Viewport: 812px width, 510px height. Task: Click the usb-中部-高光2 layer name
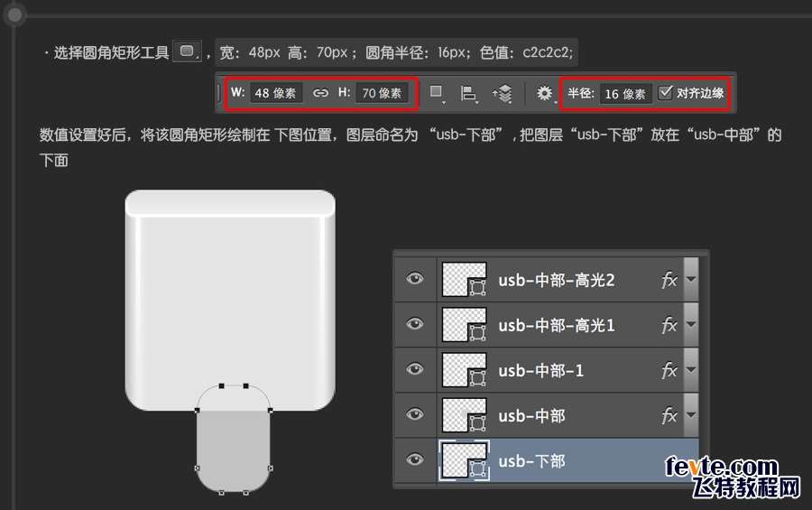[557, 281]
